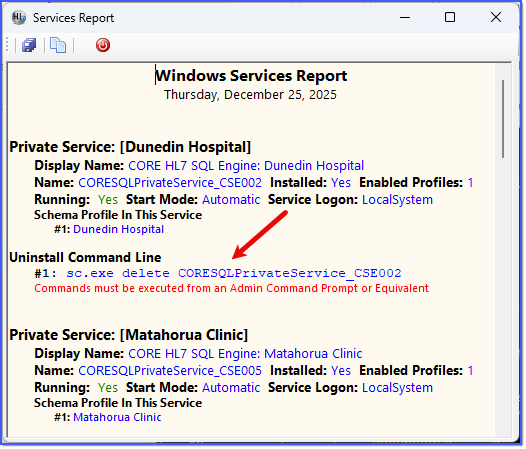The image size is (526, 449).
Task: Close the Services Report window
Action: point(496,17)
